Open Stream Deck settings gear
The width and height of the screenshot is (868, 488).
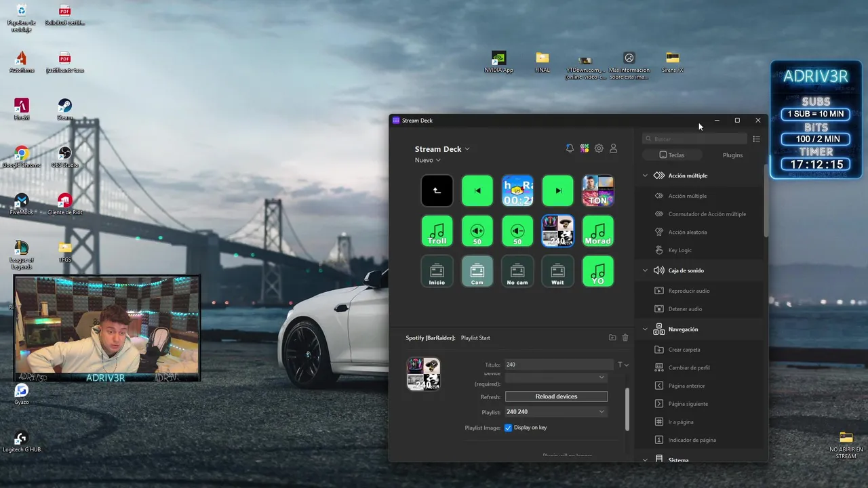pyautogui.click(x=599, y=148)
